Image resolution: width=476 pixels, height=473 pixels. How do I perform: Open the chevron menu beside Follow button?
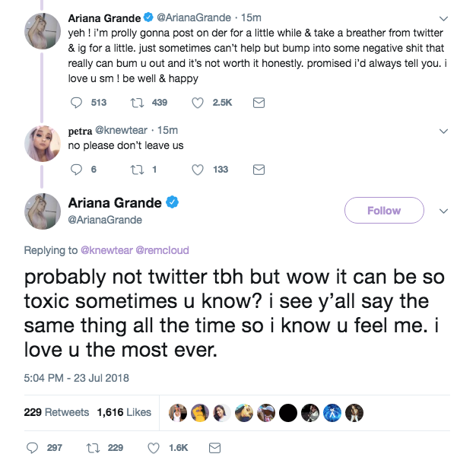click(x=444, y=211)
